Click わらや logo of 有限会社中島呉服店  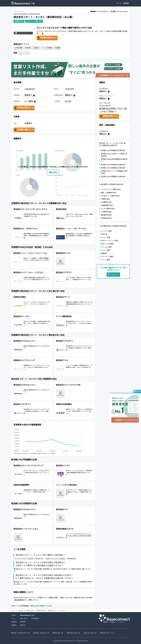tap(60, 413)
